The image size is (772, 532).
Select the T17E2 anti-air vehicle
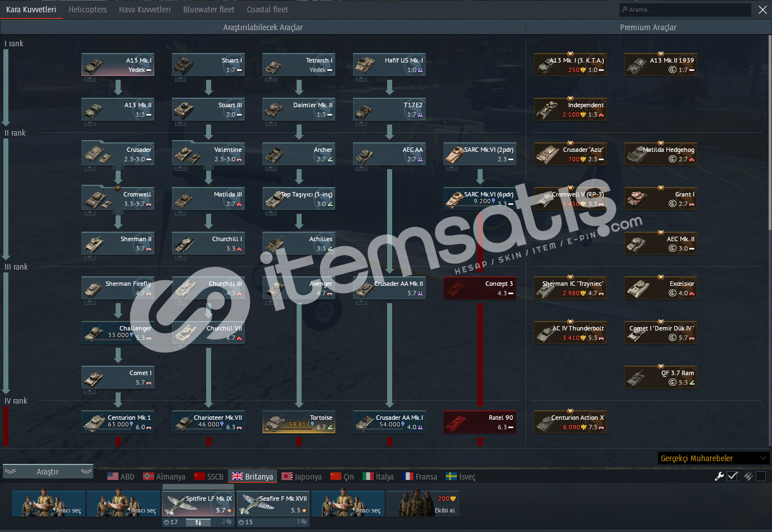(x=389, y=109)
